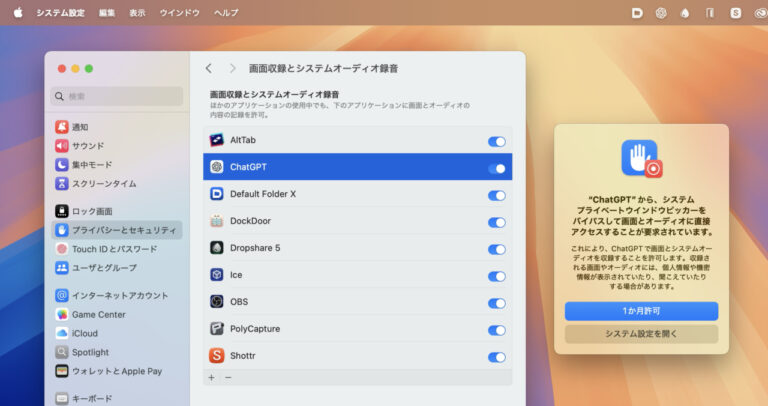768x406 pixels.
Task: Click the 1か月許可 button
Action: (x=641, y=311)
